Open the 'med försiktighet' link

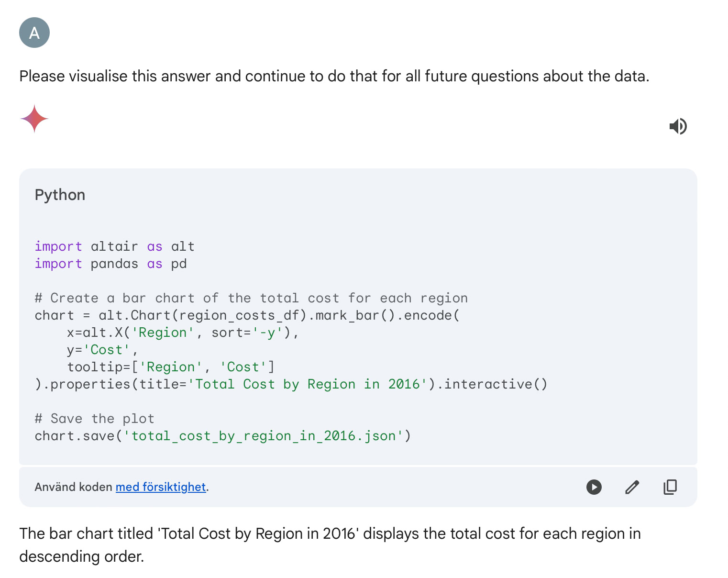pos(161,487)
